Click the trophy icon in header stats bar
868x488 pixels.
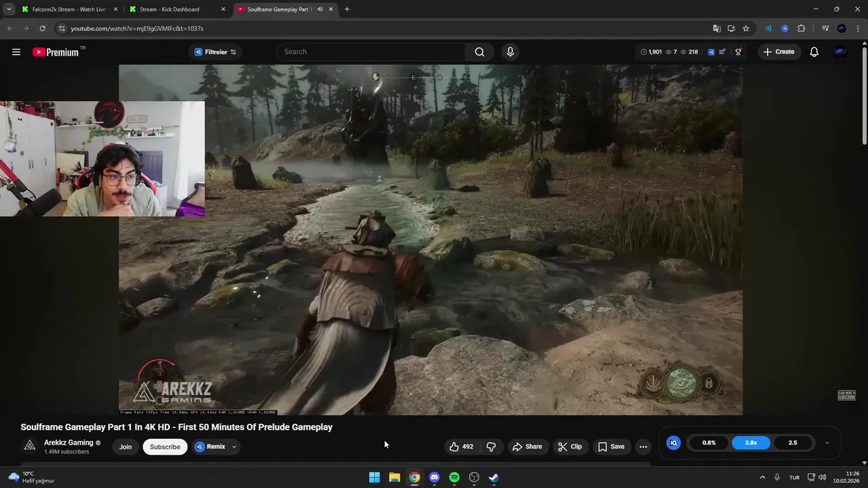[x=738, y=52]
